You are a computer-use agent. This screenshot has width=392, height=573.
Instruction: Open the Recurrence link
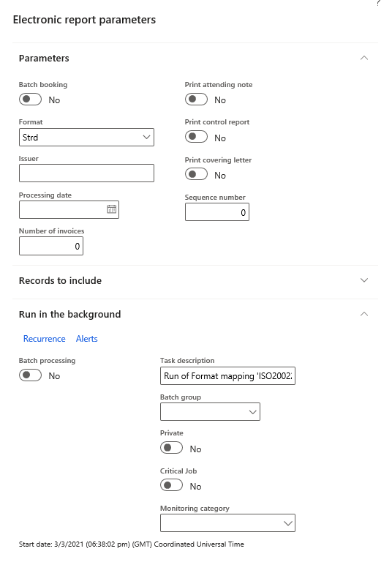(44, 339)
